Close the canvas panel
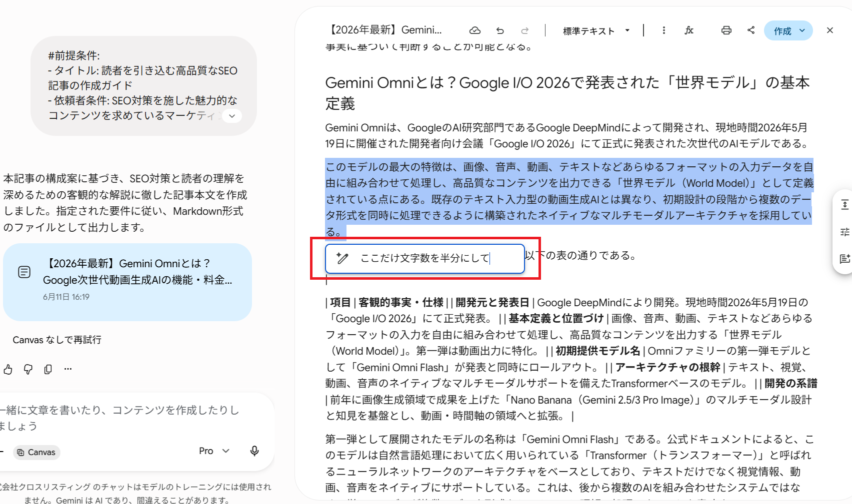 tap(830, 30)
